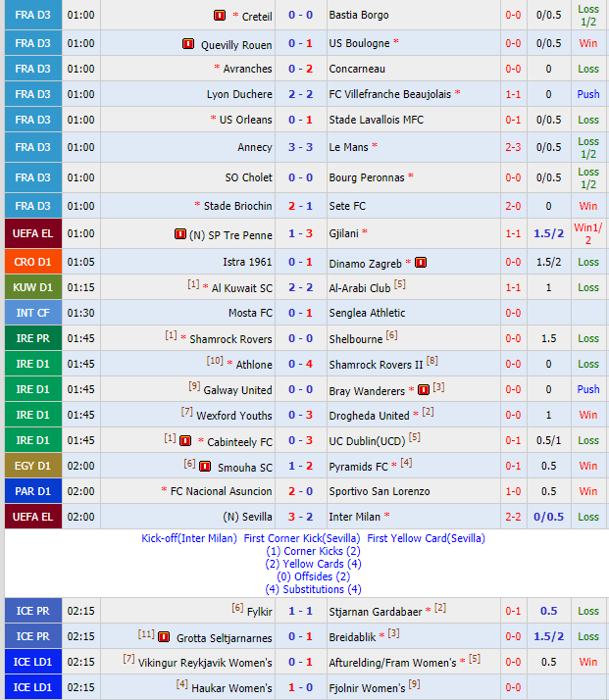Screen dimensions: 609x700
Task: Select the ICE PR label on Fylkir row
Action: 33,611
